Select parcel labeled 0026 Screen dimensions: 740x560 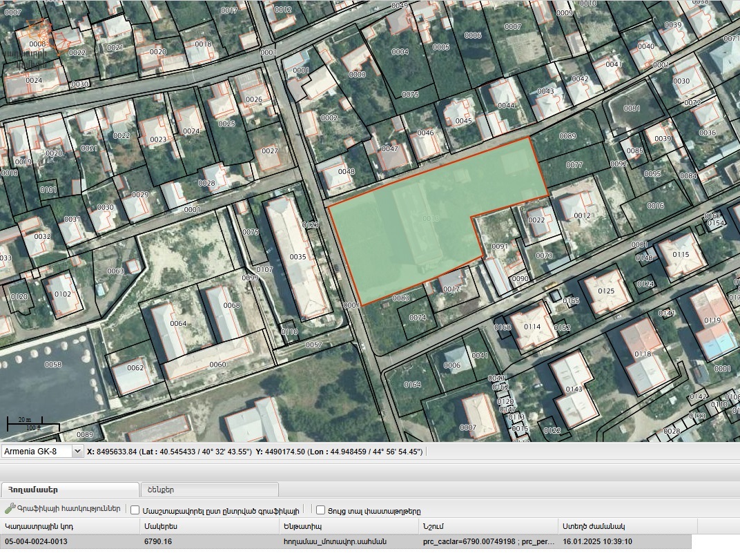[x=254, y=99]
